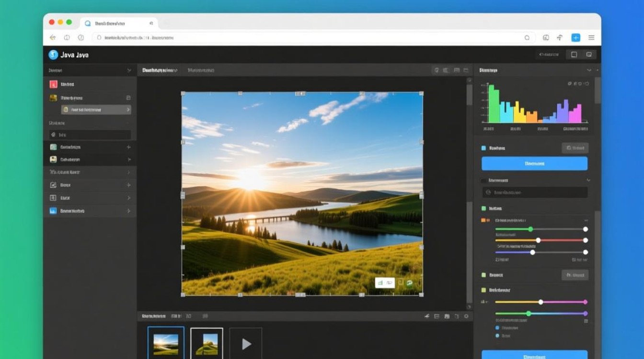Click the green slider handle in the right panel
The width and height of the screenshot is (644, 359).
(530, 229)
